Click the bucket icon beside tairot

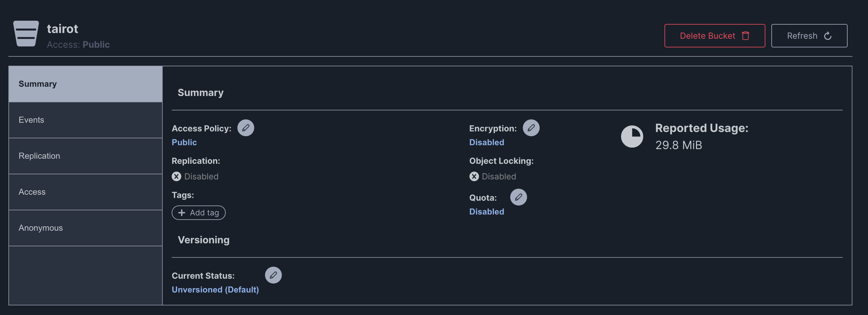pos(26,34)
